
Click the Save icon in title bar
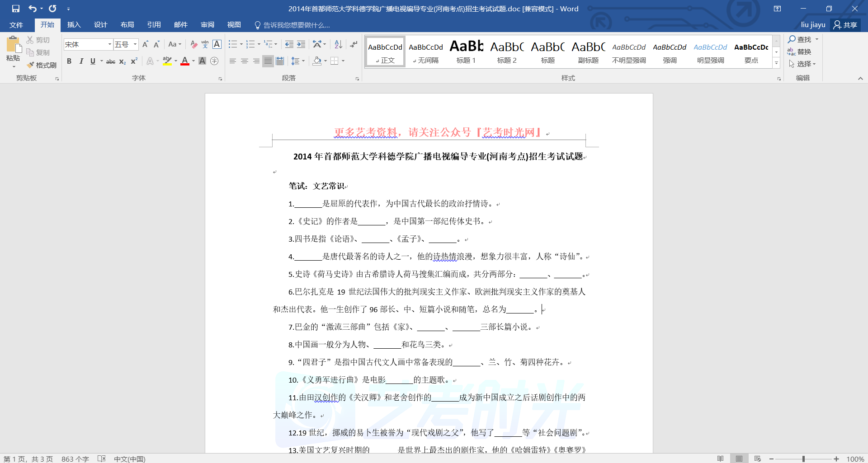coord(16,9)
